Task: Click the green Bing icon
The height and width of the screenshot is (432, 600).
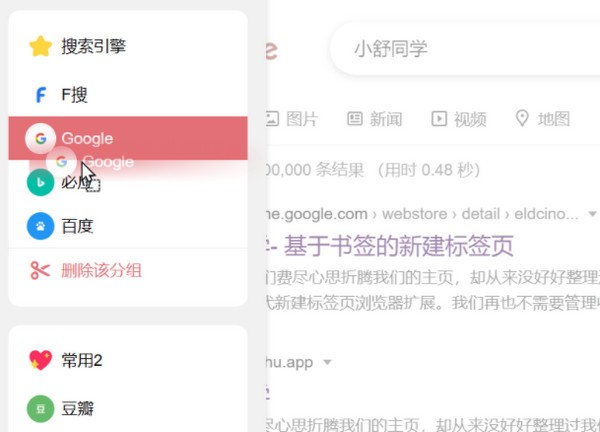Action: coord(40,183)
